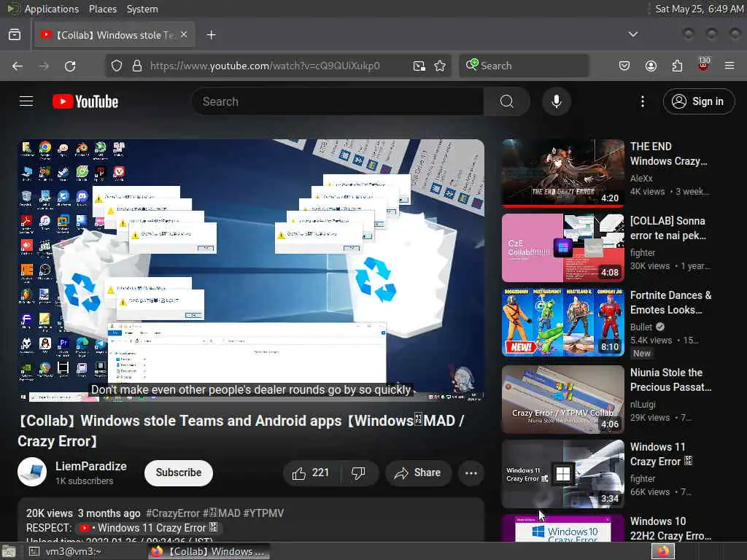Screen dimensions: 747x560
Task: Open the Firefox application menu
Action: (729, 66)
